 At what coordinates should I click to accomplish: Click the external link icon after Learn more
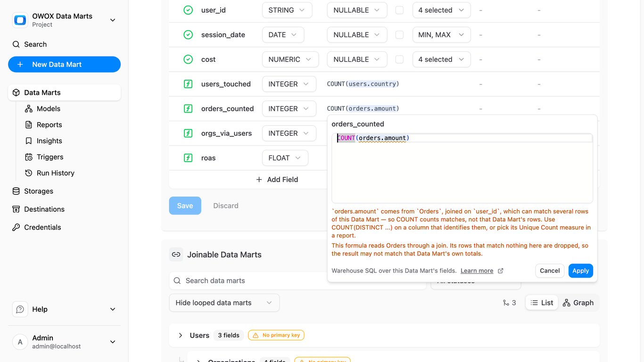click(x=501, y=271)
